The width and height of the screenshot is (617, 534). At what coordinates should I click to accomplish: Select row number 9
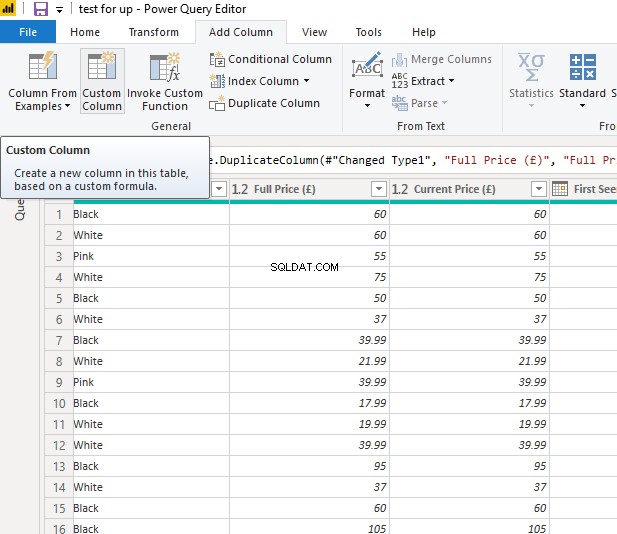[59, 382]
